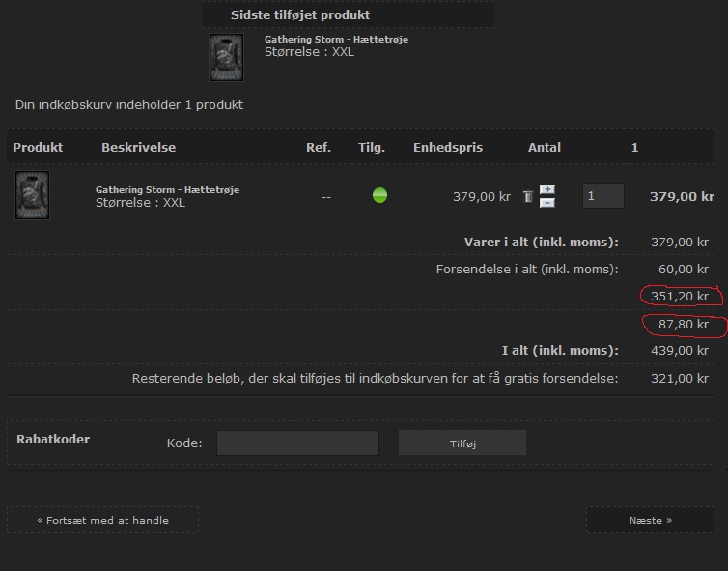Click Fortsæt med at handle button
The image size is (728, 571).
pyautogui.click(x=102, y=520)
